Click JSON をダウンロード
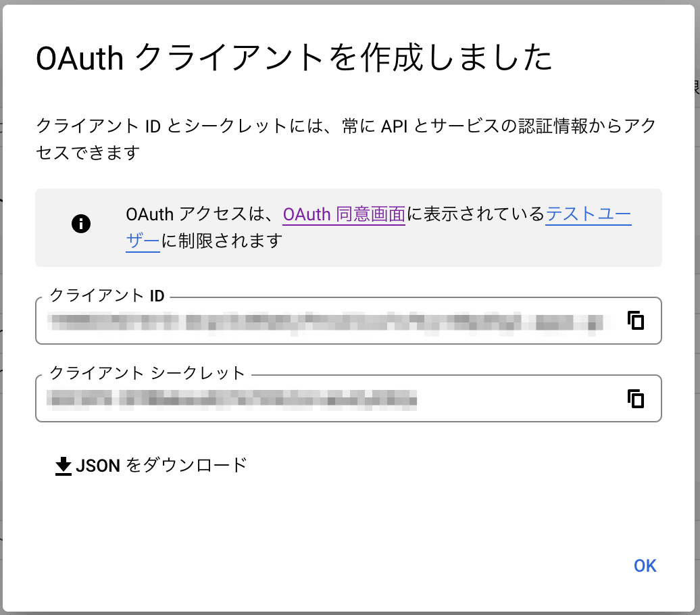The width and height of the screenshot is (700, 615). point(150,464)
